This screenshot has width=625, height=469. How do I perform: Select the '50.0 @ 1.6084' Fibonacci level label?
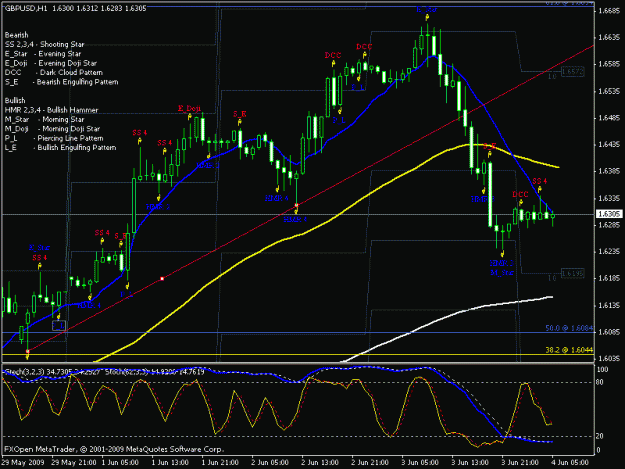click(x=569, y=328)
